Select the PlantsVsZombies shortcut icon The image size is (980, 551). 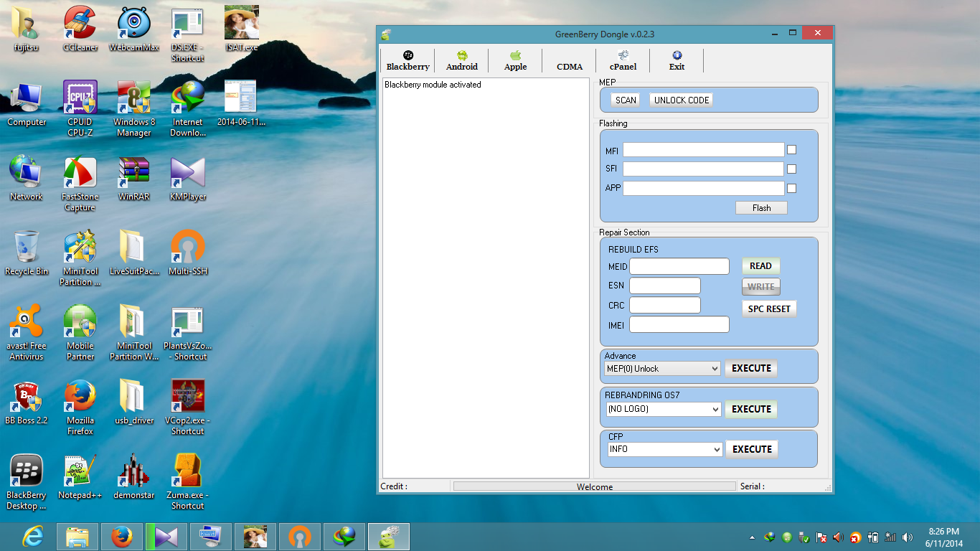tap(188, 332)
